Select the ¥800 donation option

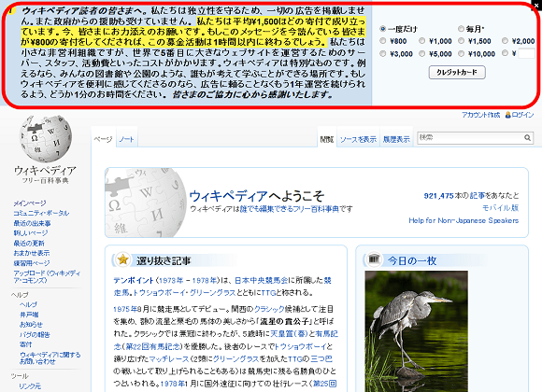(382, 41)
